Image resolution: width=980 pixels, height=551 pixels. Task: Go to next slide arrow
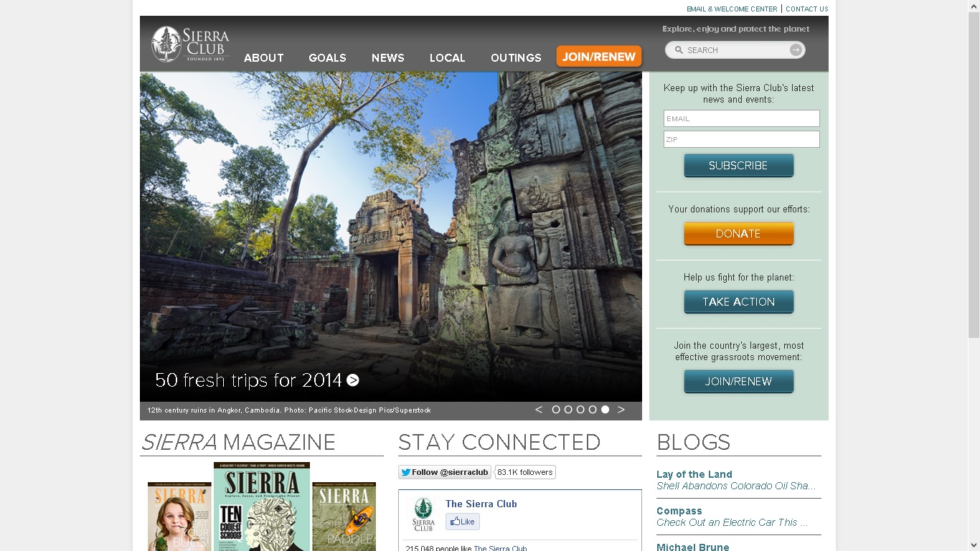click(x=621, y=410)
